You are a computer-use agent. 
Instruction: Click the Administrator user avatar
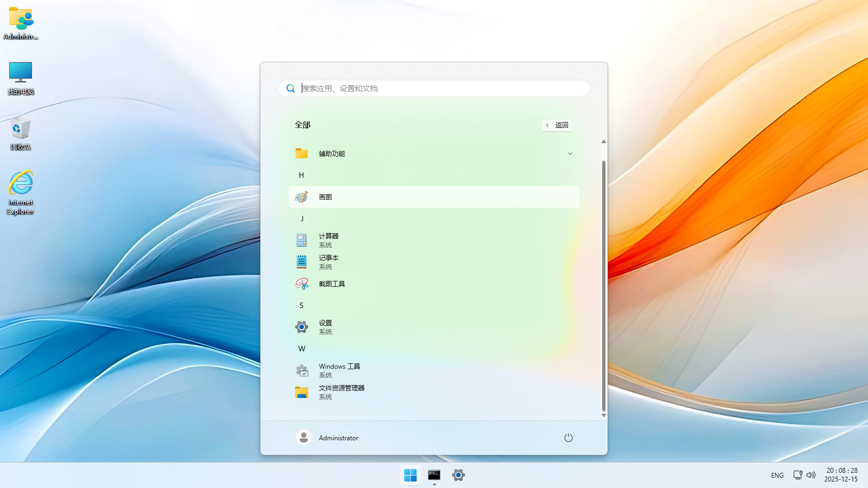coord(304,438)
